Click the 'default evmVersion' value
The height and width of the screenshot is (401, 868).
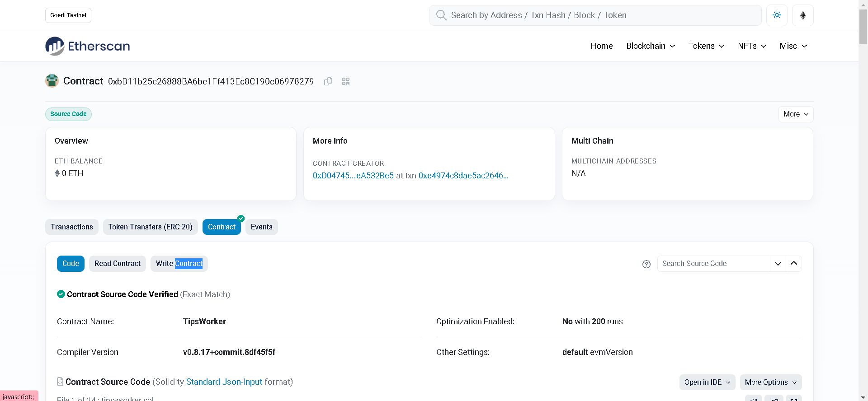pyautogui.click(x=598, y=352)
